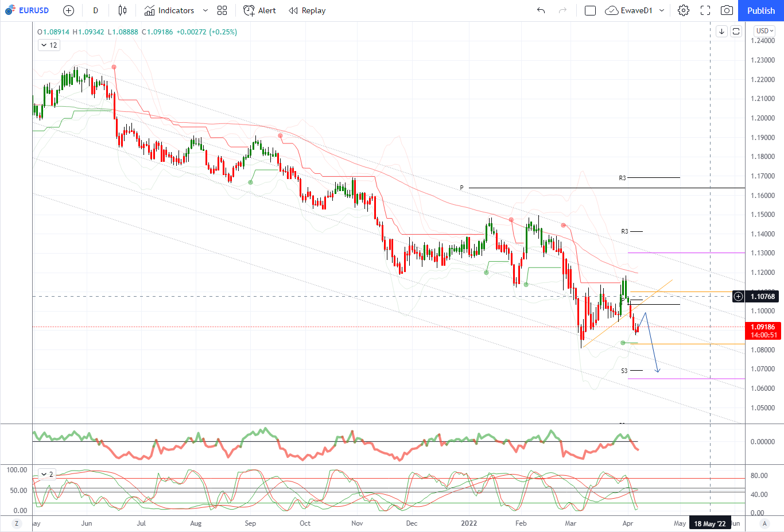Toggle Replay mode
Screen dimensions: 784x532
tap(307, 10)
